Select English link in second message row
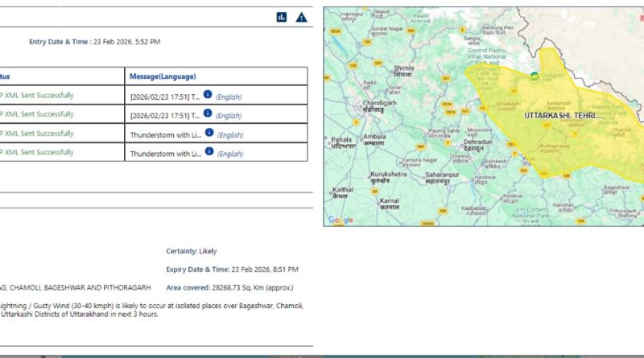Image resolution: width=644 pixels, height=358 pixels. [229, 116]
